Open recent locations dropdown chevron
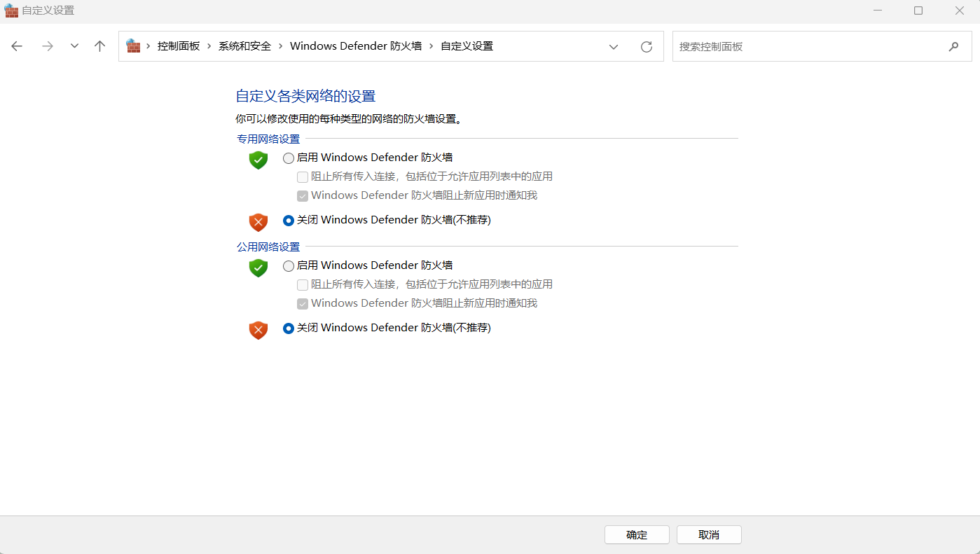 click(74, 46)
